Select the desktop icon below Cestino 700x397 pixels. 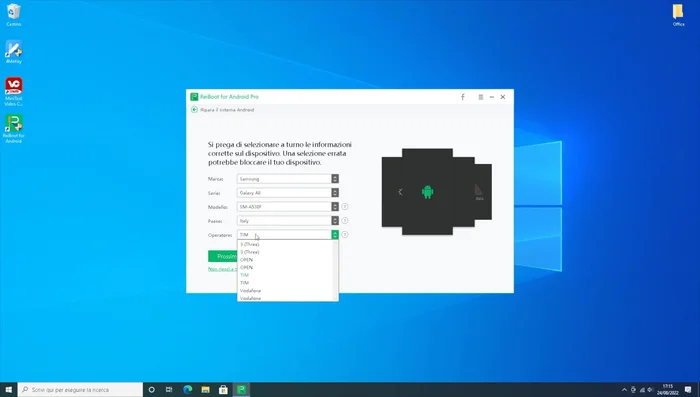[13, 52]
